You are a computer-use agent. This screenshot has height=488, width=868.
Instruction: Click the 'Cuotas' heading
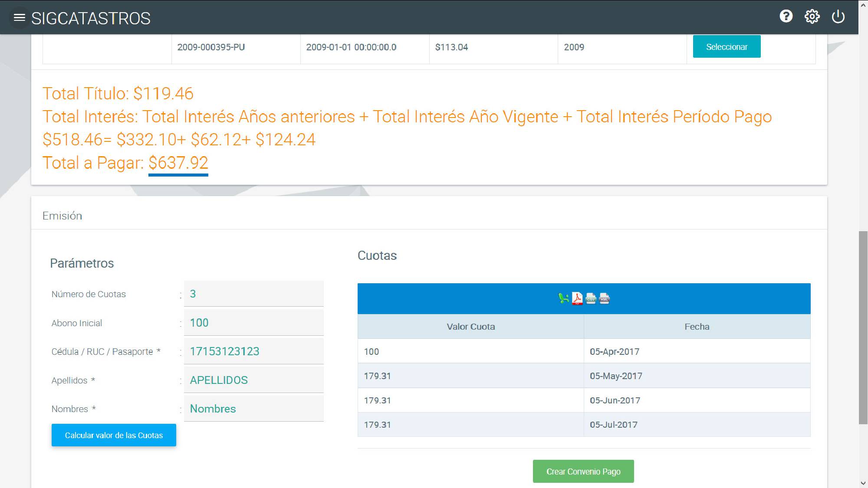point(377,255)
